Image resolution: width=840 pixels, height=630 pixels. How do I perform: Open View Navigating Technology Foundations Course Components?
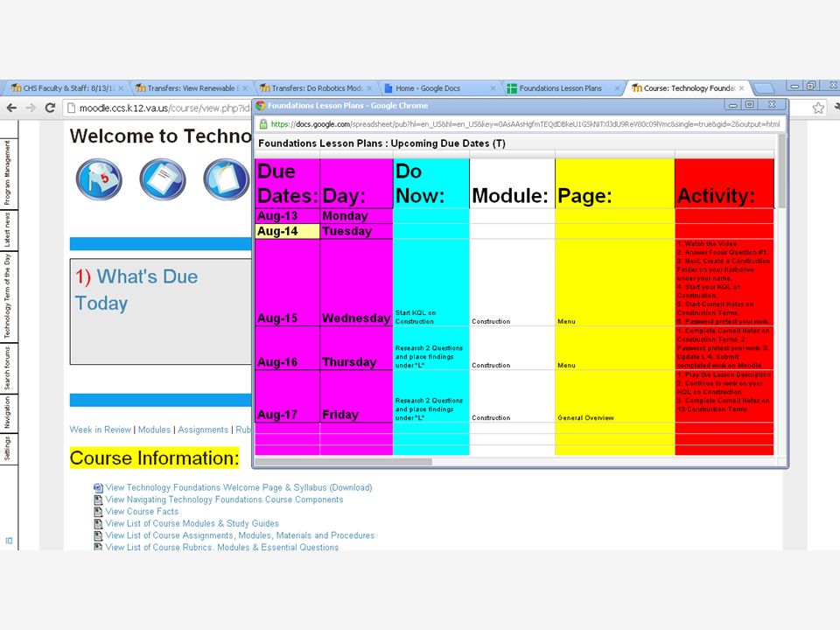click(x=224, y=500)
